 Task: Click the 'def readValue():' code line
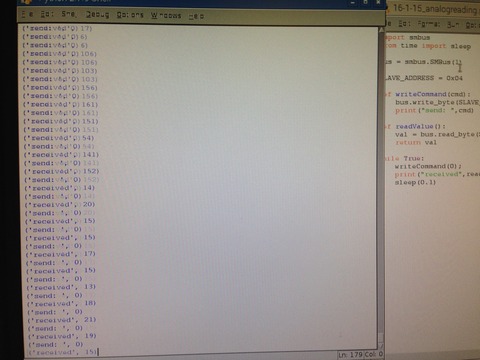416,126
